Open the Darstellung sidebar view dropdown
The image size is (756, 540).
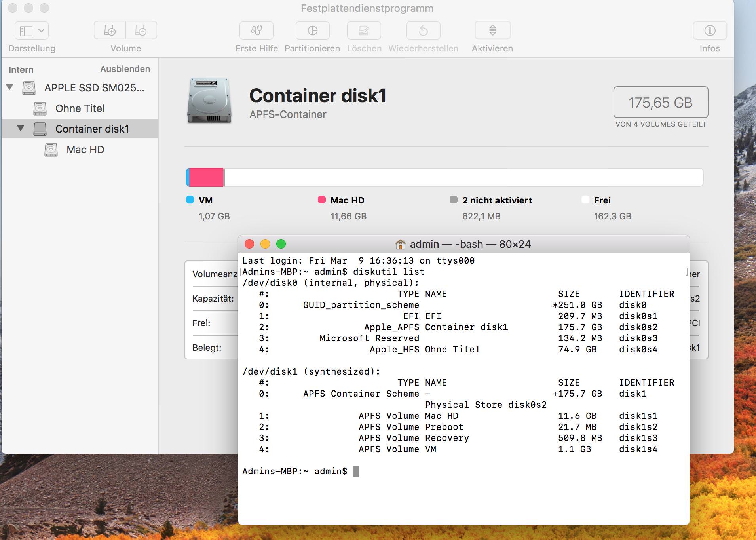click(x=32, y=30)
